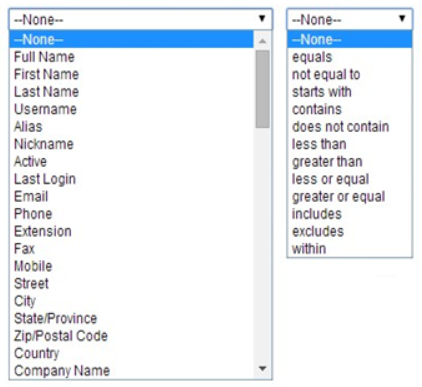Pick Email from the field list
The width and height of the screenshot is (422, 387).
(x=131, y=196)
